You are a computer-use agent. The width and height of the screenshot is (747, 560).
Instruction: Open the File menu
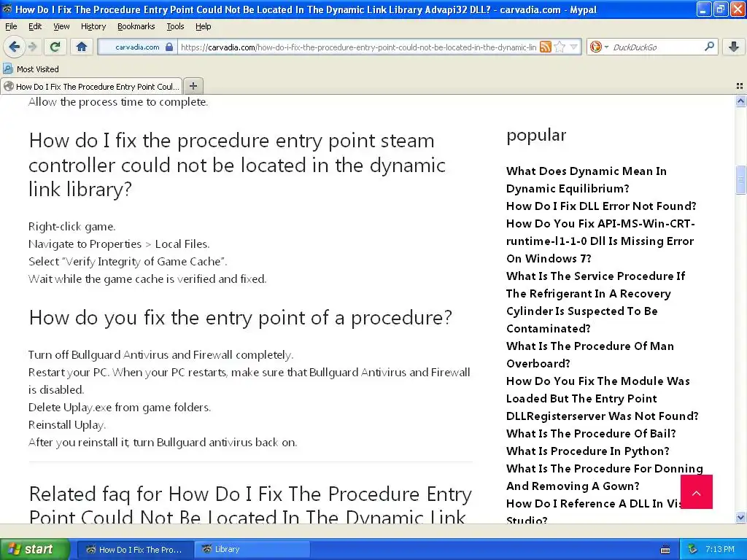tap(11, 26)
